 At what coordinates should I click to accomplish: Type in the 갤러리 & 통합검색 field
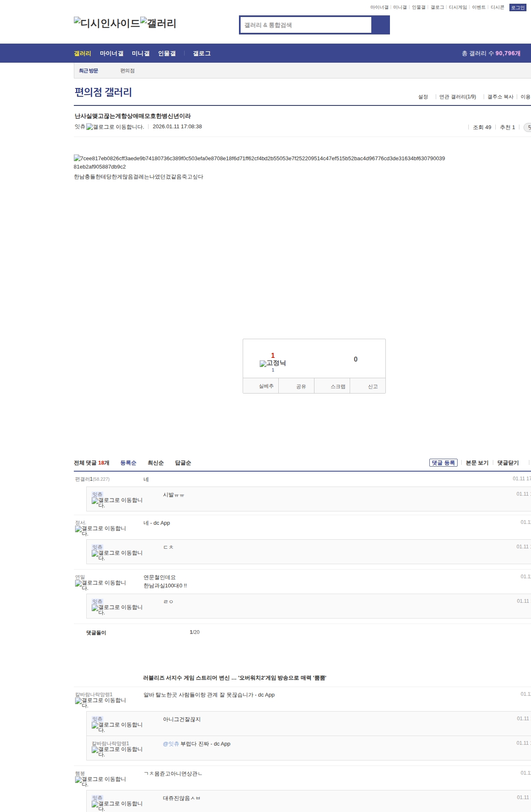[x=306, y=25]
